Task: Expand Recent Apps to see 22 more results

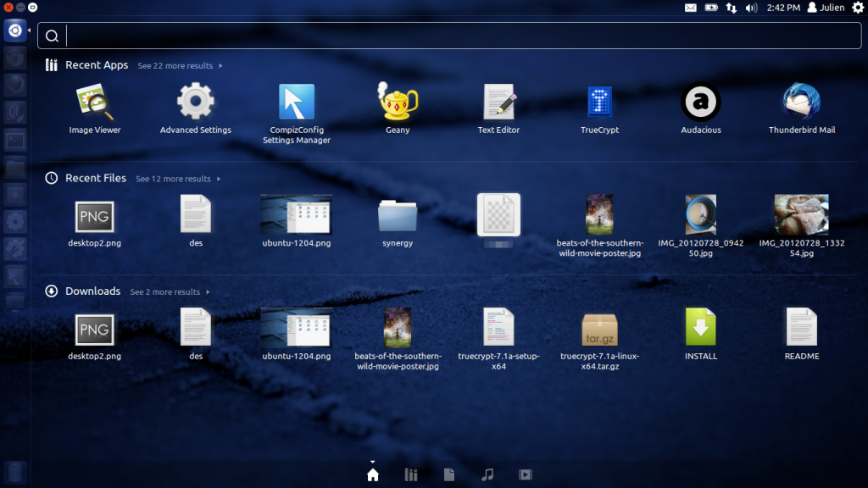Action: point(176,66)
